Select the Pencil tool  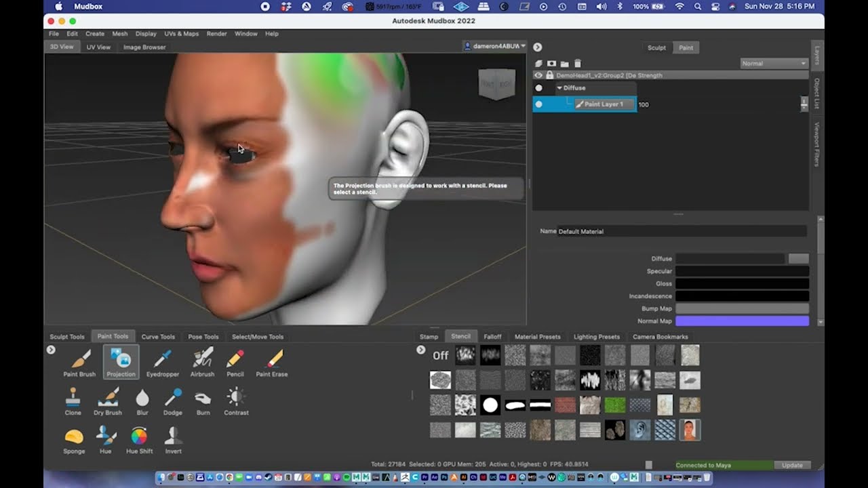pos(235,363)
